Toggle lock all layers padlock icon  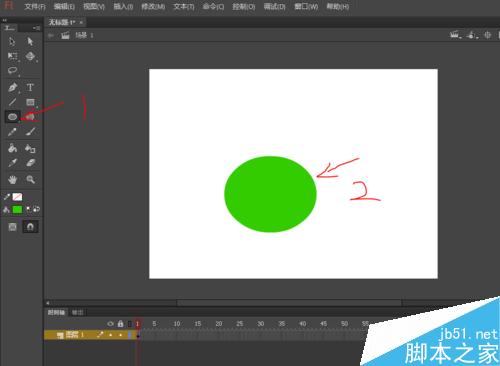120,323
